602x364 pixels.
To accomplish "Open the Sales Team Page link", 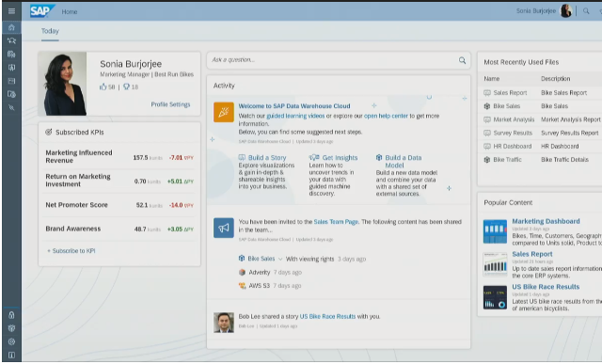I will 336,222.
